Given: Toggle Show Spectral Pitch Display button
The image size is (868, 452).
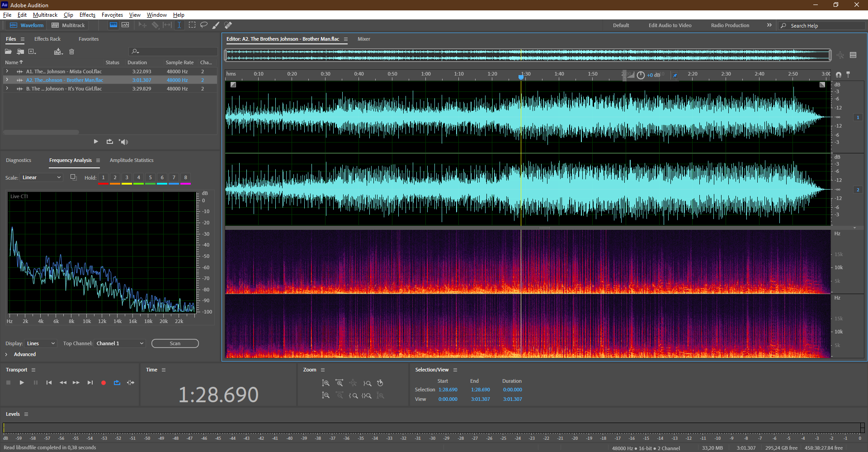Looking at the screenshot, I should [x=125, y=25].
